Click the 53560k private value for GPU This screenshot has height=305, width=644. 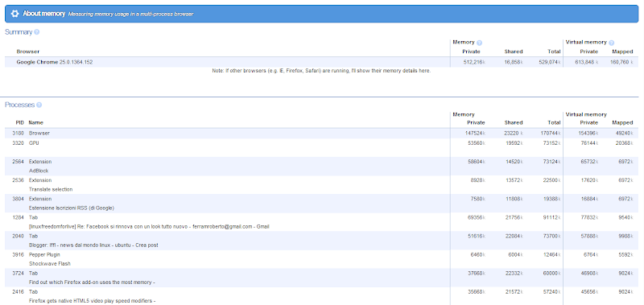[x=476, y=143]
